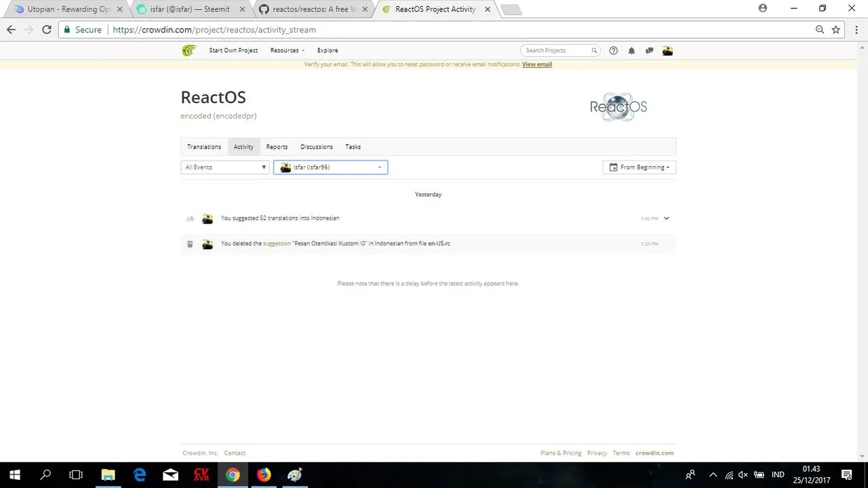Click the translation icon beside 52 translations row
The width and height of the screenshot is (868, 488).
pyautogui.click(x=190, y=218)
